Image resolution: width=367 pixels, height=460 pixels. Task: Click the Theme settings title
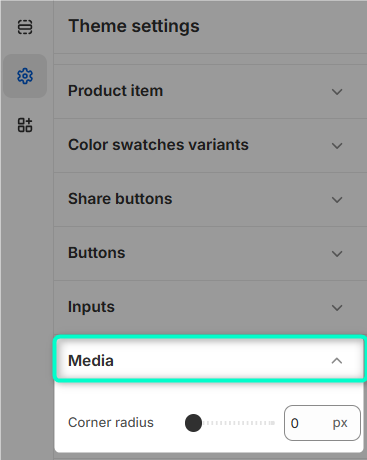(134, 26)
